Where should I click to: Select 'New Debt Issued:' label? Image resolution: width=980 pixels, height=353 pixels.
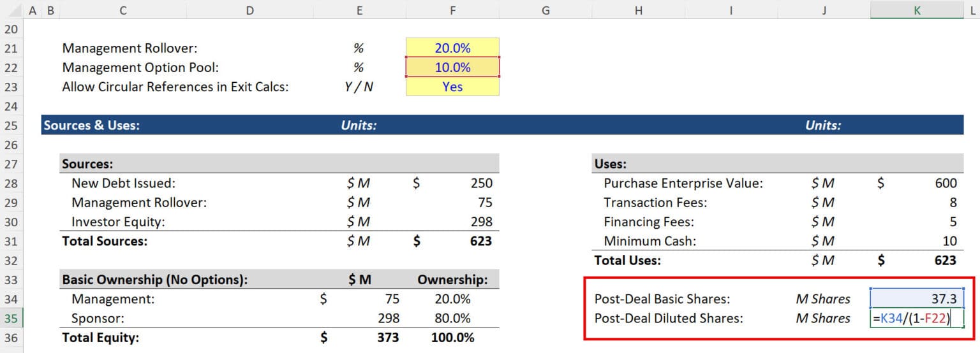click(123, 184)
